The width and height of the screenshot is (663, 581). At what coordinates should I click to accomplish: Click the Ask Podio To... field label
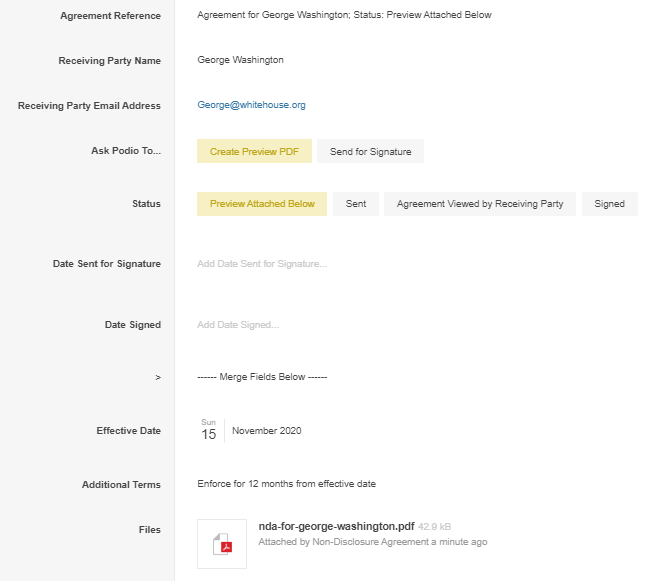126,152
